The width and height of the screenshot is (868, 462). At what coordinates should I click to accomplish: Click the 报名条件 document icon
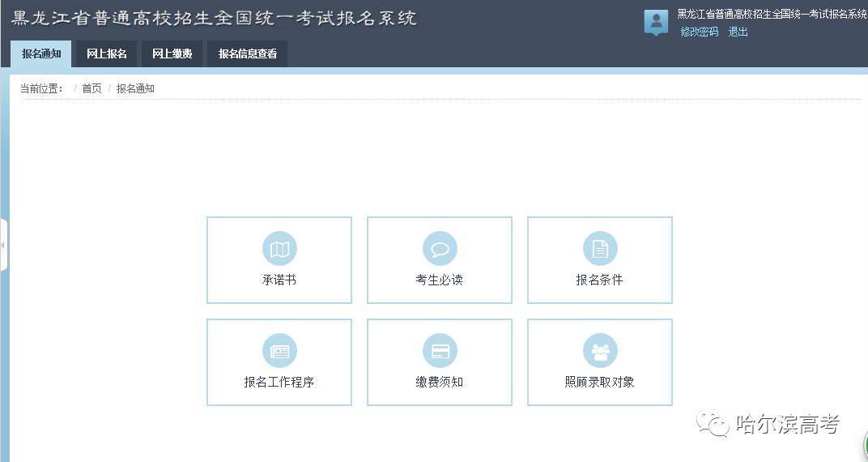(x=600, y=249)
